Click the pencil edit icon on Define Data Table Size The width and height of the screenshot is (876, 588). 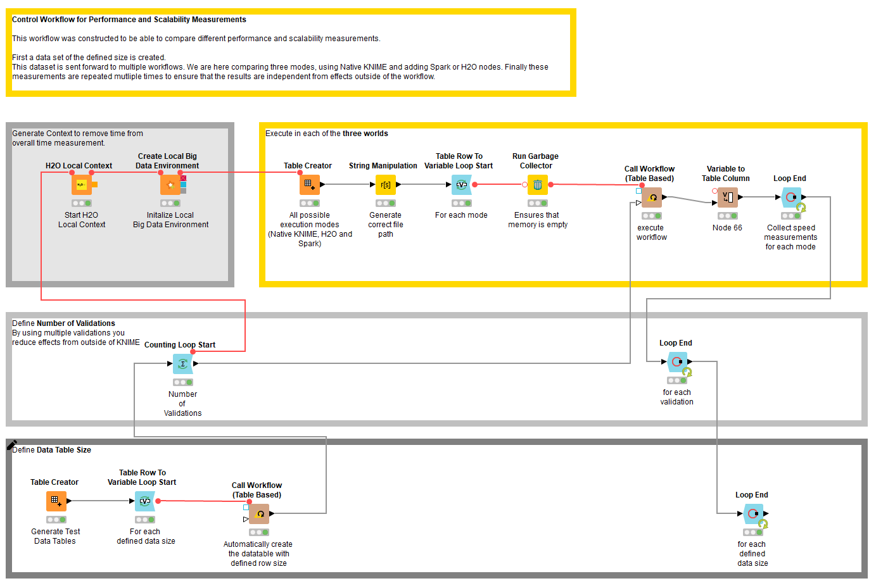[x=11, y=445]
